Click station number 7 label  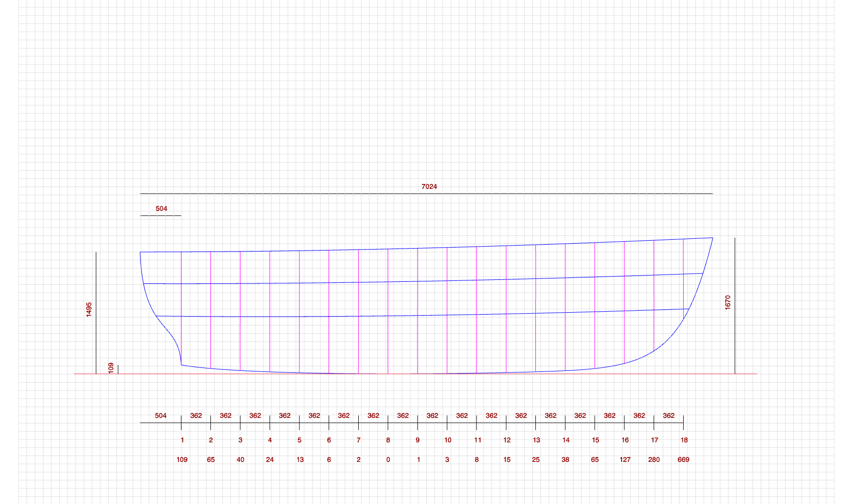tap(358, 440)
